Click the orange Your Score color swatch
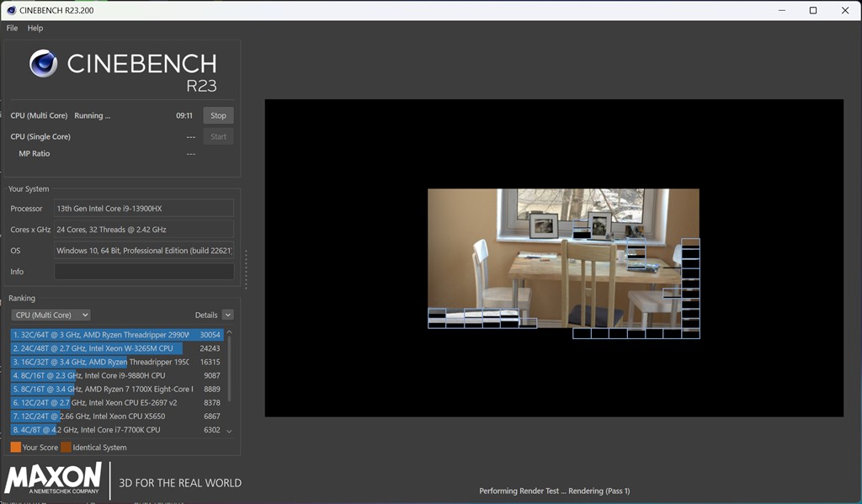862x504 pixels. click(x=16, y=448)
